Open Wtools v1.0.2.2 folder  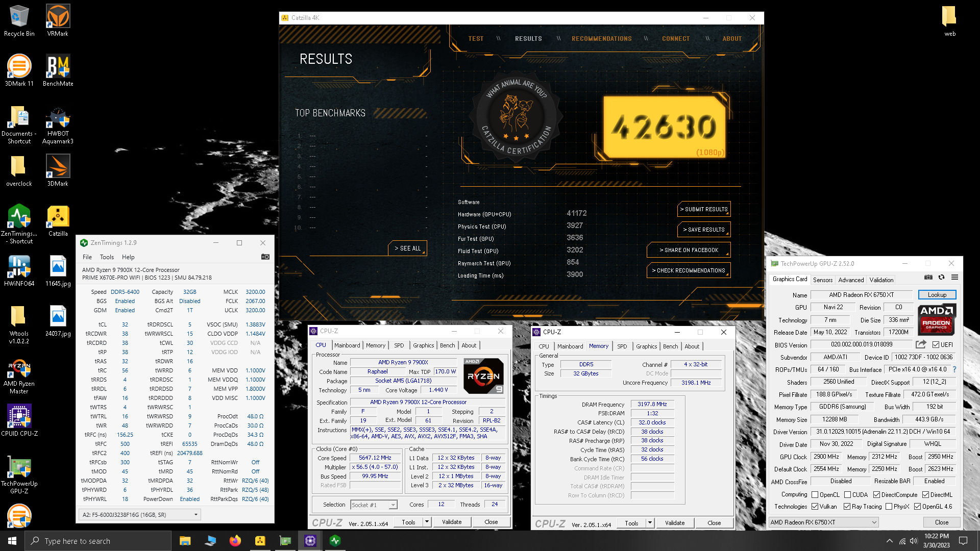(x=19, y=324)
